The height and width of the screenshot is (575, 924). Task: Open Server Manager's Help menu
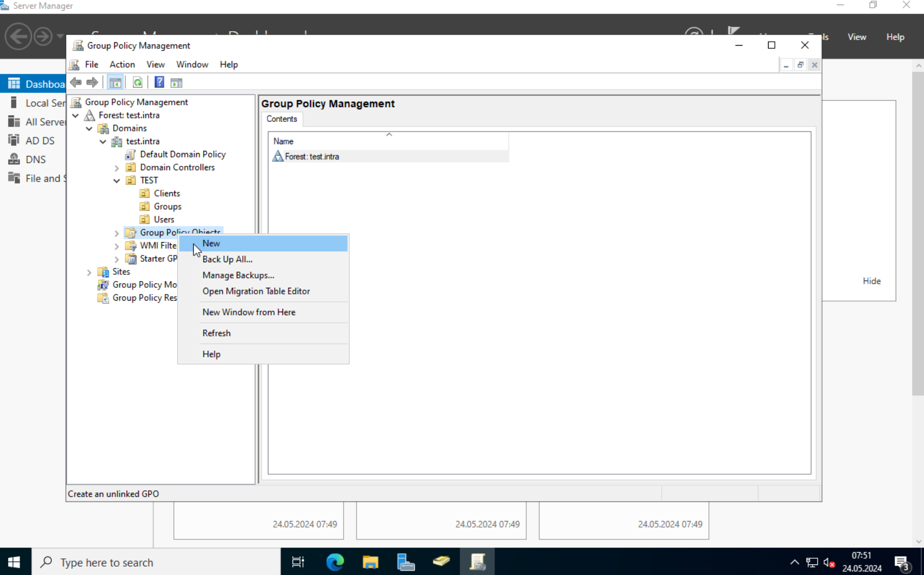tap(895, 37)
